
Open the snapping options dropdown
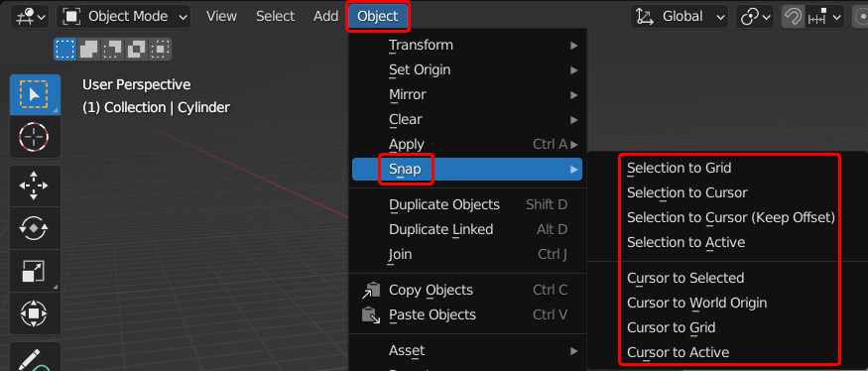(824, 17)
